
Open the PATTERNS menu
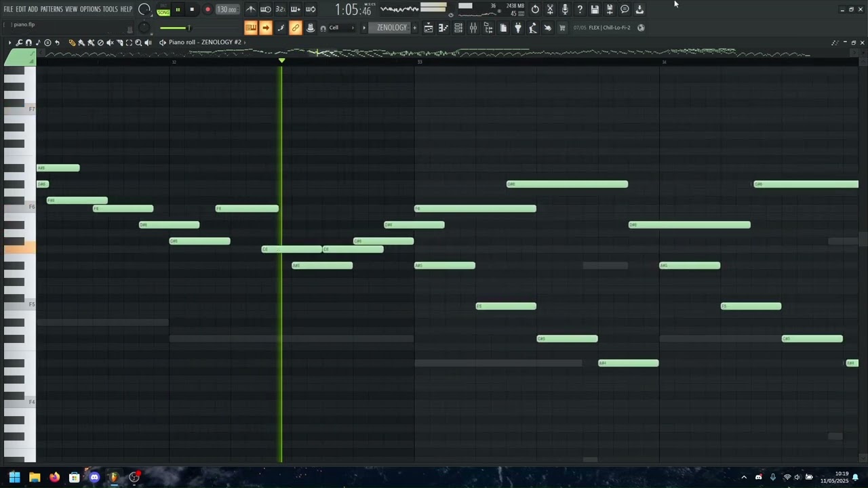(52, 9)
